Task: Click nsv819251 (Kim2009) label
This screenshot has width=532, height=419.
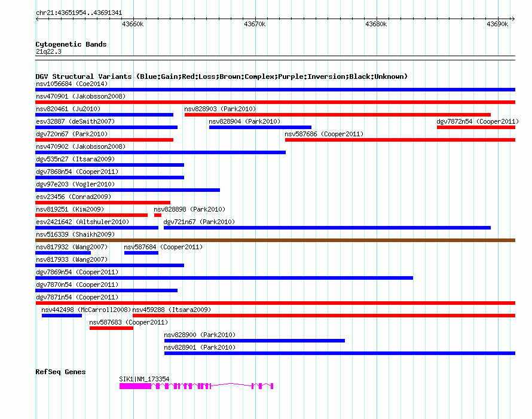Action: [x=70, y=209]
